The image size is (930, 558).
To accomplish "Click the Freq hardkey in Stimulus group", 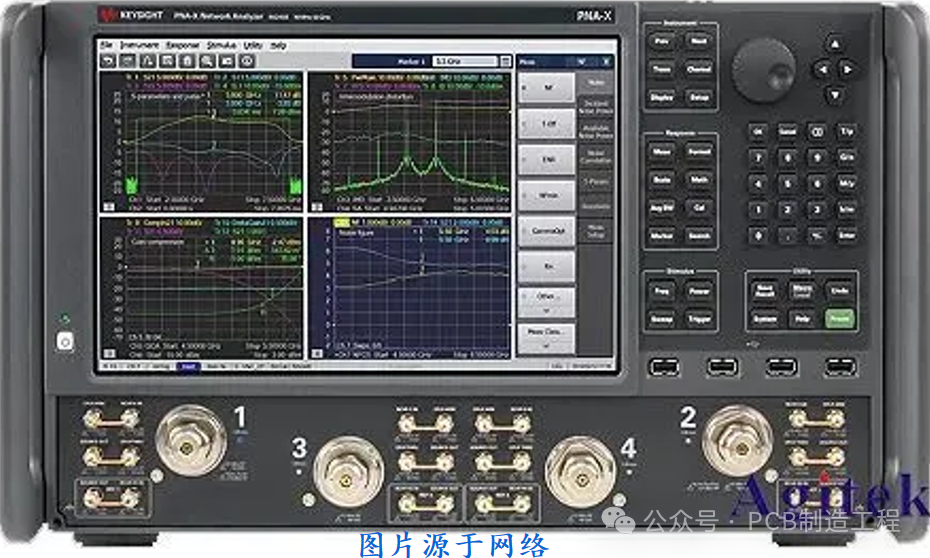I will coord(661,291).
